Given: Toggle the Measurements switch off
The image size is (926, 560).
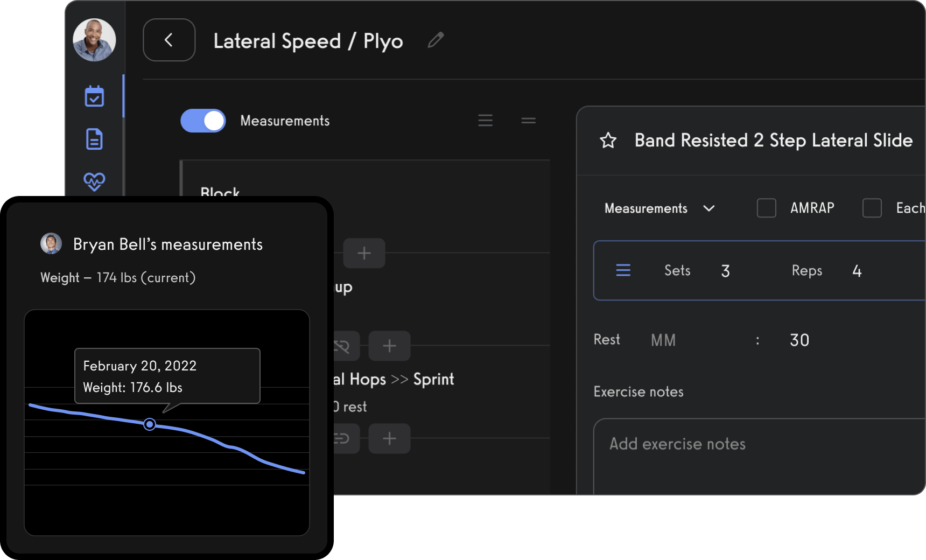Looking at the screenshot, I should coord(203,121).
